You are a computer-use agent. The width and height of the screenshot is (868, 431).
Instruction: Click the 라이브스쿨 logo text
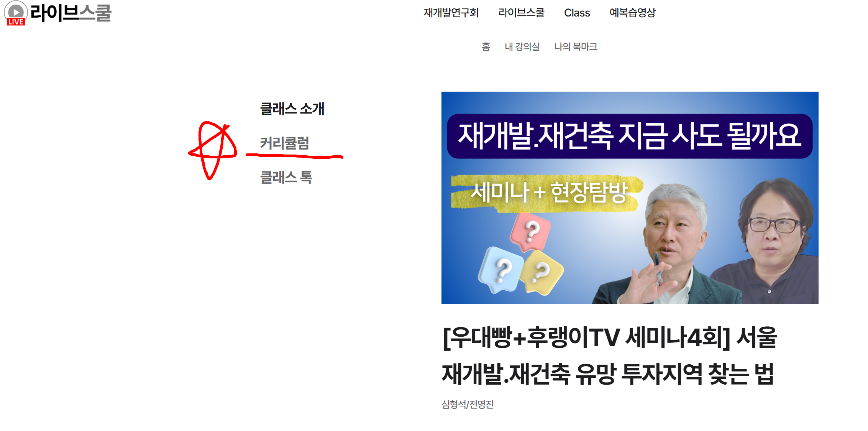tap(71, 13)
